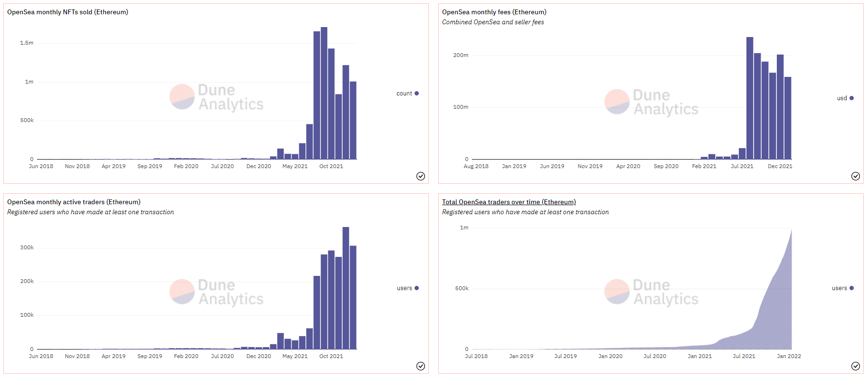The width and height of the screenshot is (868, 378).
Task: Click the 300k axis label on traders chart
Action: tap(27, 247)
